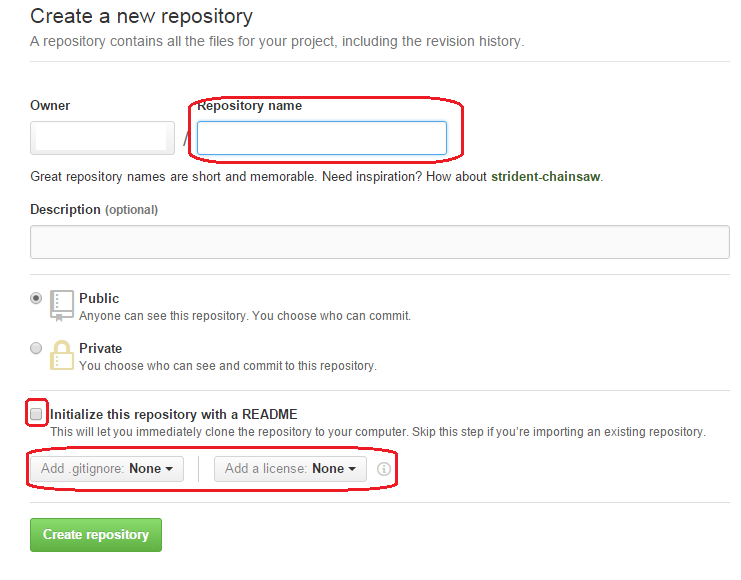Screen dimensions: 741x580
Task: Check Initialize this repository with a README
Action: pos(36,415)
